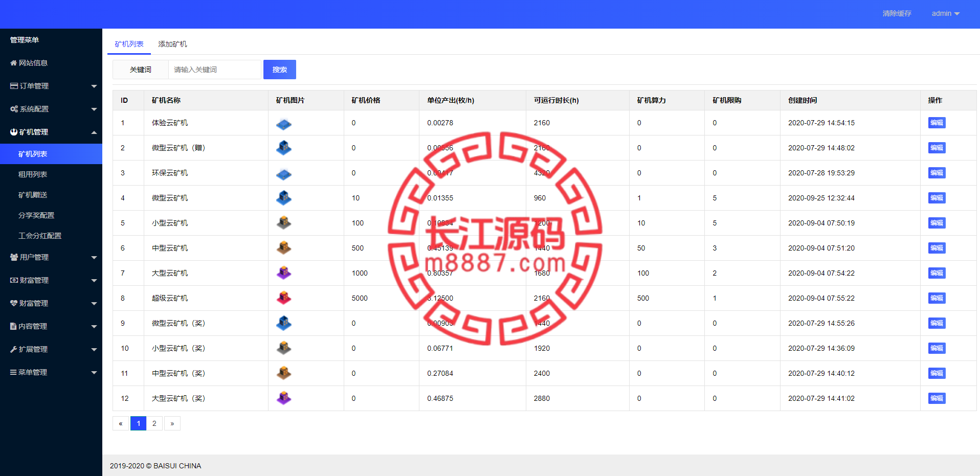Edit the 微型云矿机（赠） row
Viewport: 980px width, 476px height.
pyautogui.click(x=937, y=148)
